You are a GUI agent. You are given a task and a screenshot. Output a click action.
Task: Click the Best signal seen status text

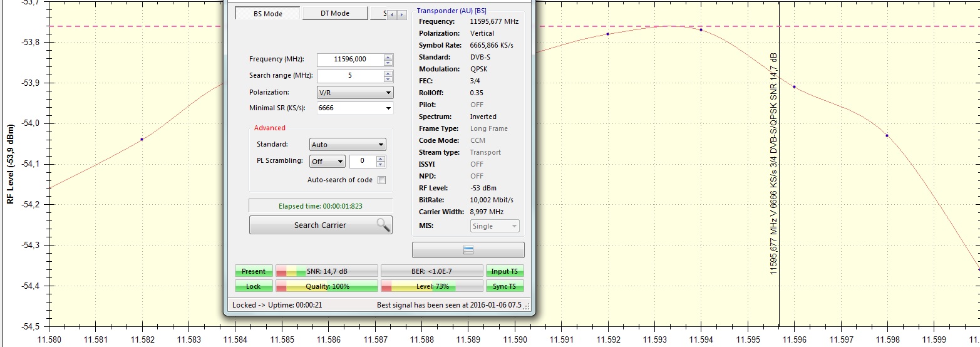pos(449,305)
